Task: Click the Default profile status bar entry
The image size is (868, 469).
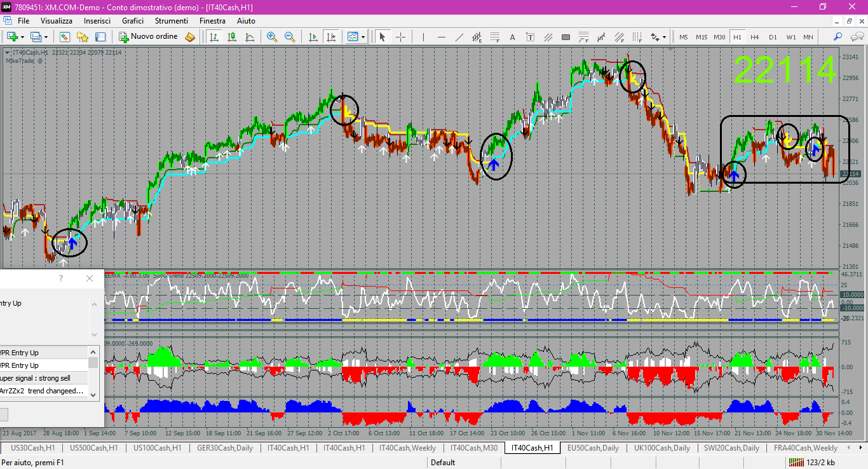Action: coord(443,463)
